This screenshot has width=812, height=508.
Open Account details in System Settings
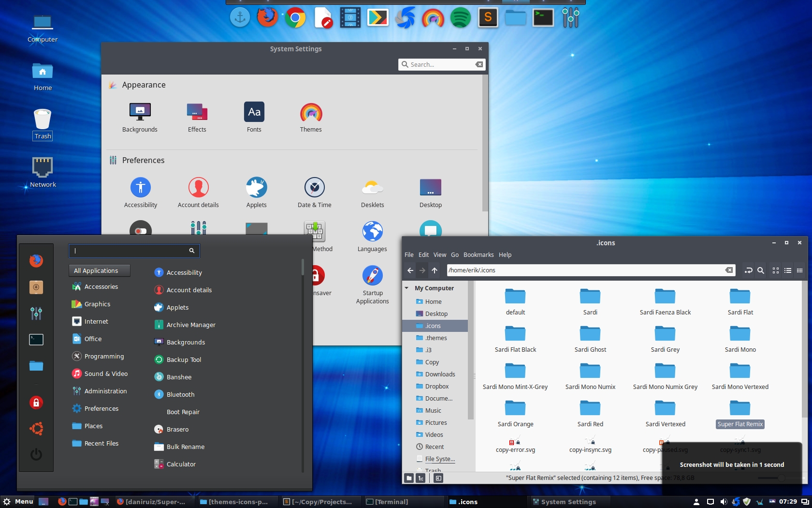tap(198, 193)
